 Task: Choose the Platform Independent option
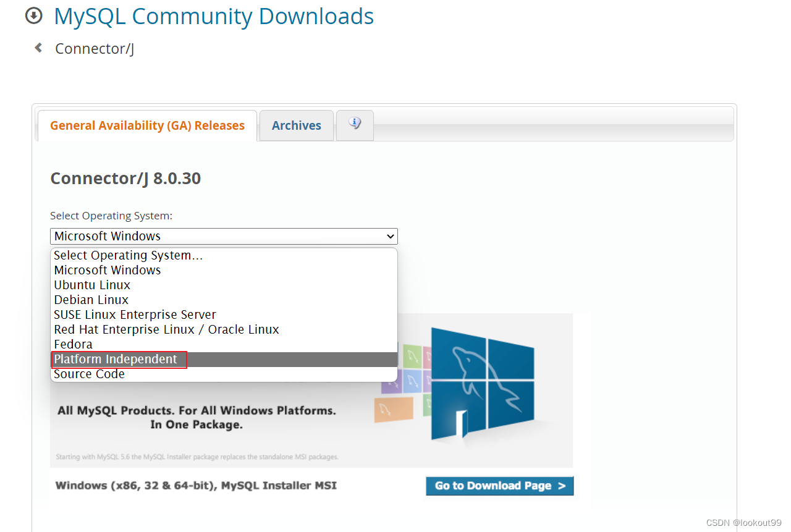pyautogui.click(x=224, y=359)
